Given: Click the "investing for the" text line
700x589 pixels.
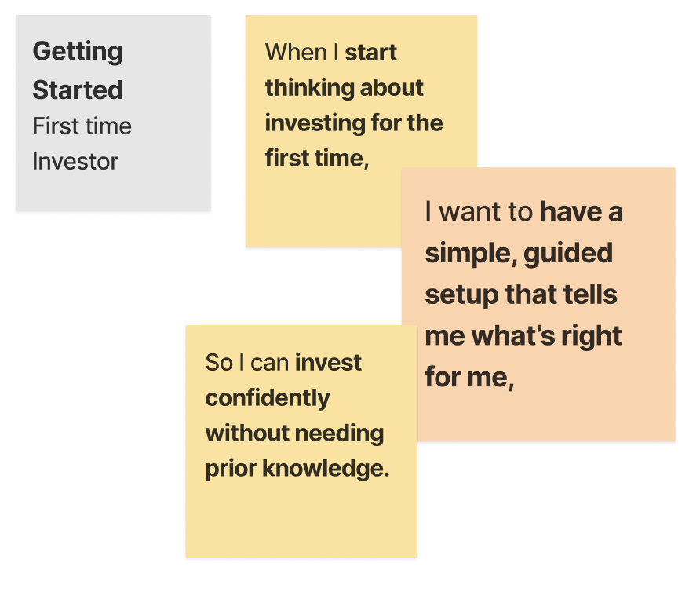Looking at the screenshot, I should 353,123.
